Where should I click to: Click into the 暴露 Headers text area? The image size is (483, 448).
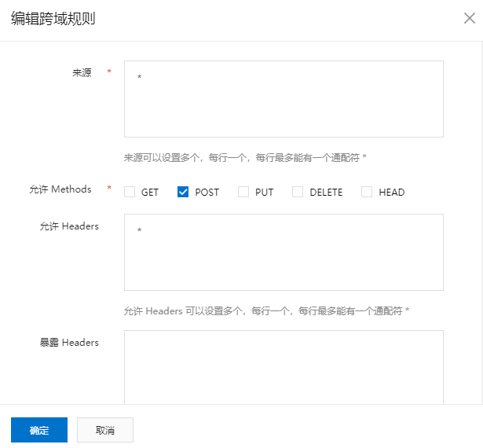tap(284, 367)
